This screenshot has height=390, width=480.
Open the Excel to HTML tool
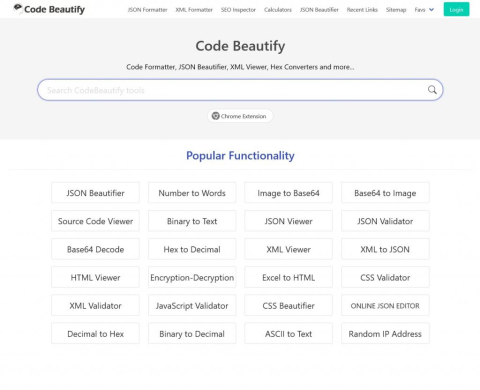[288, 277]
